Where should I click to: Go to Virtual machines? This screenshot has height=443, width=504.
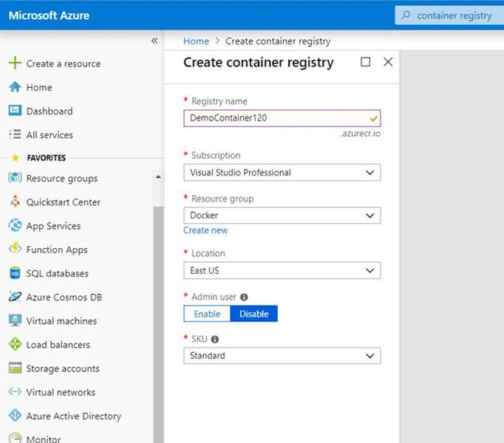pyautogui.click(x=61, y=321)
